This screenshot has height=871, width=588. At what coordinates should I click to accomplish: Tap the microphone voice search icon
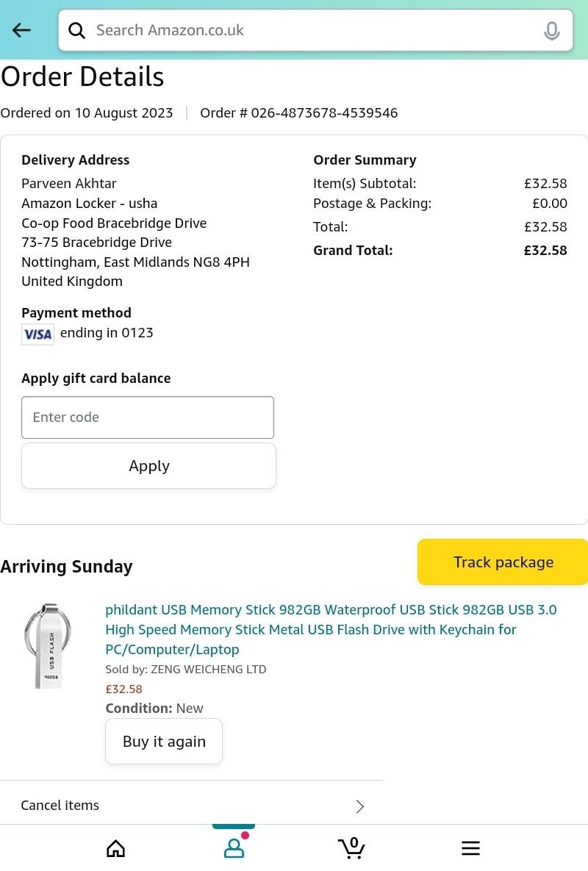pos(551,31)
